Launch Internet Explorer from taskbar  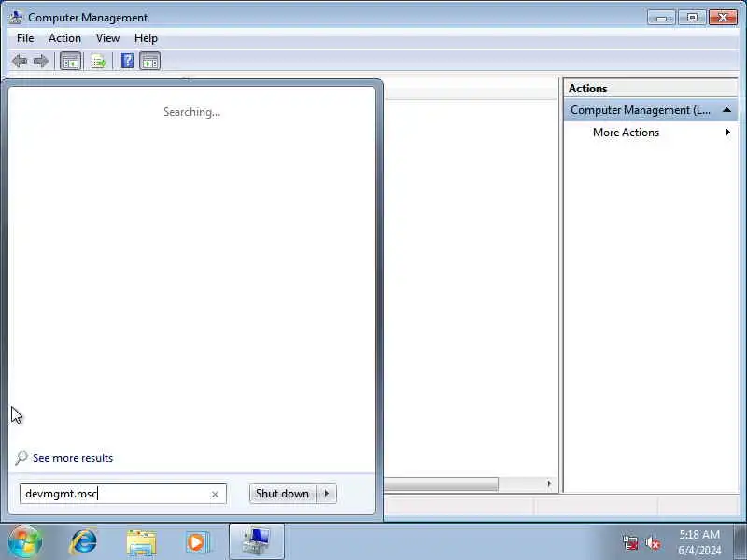[x=83, y=542]
